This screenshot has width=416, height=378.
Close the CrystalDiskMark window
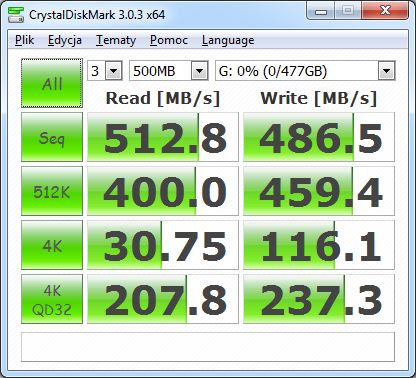click(385, 11)
